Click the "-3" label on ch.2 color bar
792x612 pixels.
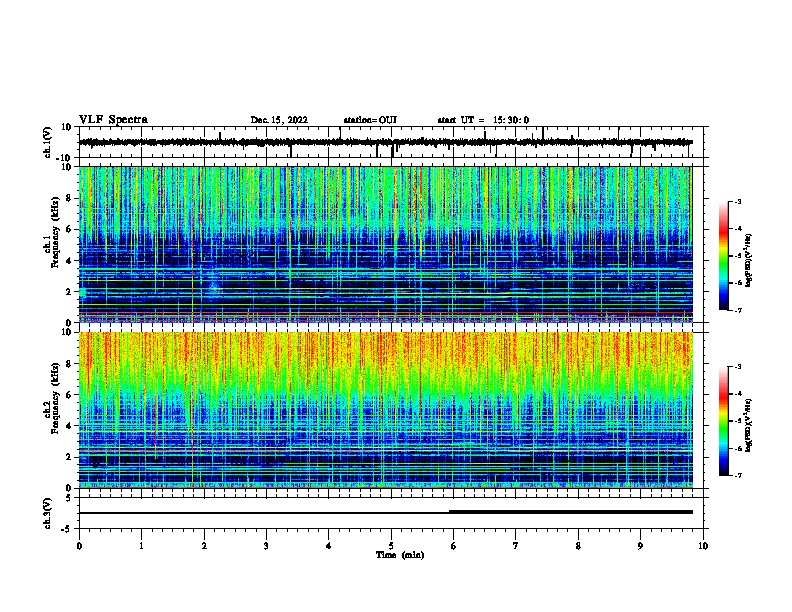pyautogui.click(x=738, y=367)
